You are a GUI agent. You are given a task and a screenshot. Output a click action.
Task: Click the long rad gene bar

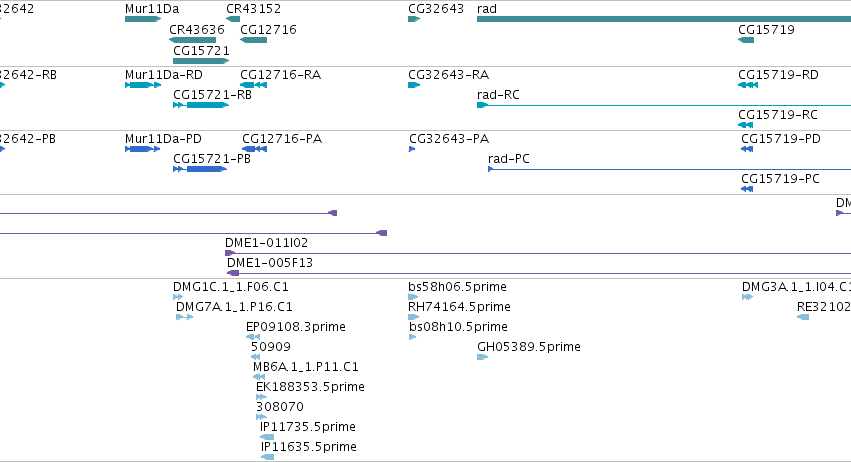click(x=664, y=19)
